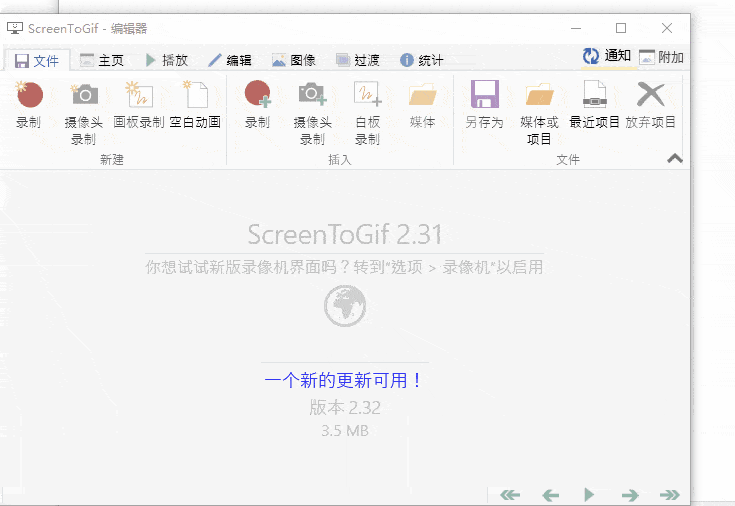Viewport: 735px width, 506px height.
Task: Select the ScreenToGif app icon in title bar
Action: [x=15, y=28]
